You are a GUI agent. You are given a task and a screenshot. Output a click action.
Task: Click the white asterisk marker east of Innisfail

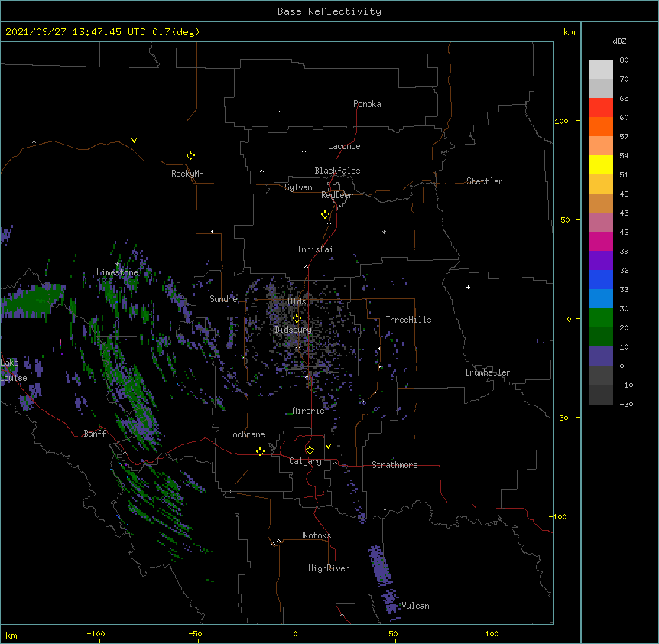[384, 232]
